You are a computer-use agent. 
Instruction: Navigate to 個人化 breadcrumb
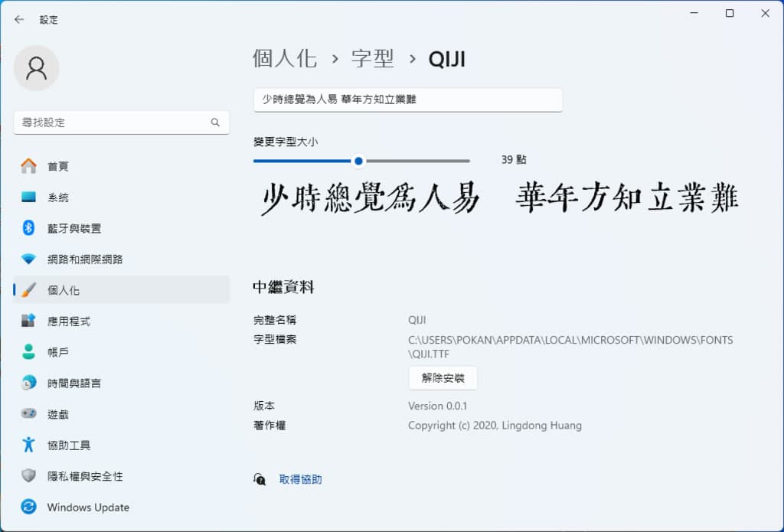tap(285, 58)
